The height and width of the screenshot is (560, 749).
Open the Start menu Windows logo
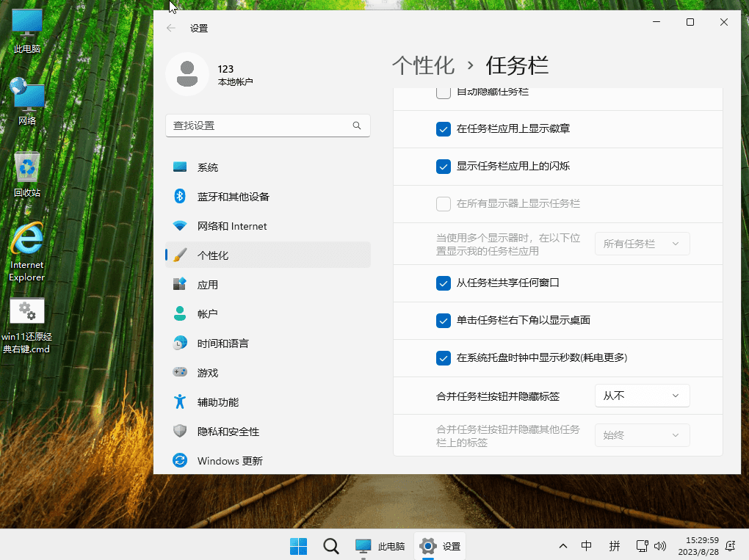tap(298, 546)
